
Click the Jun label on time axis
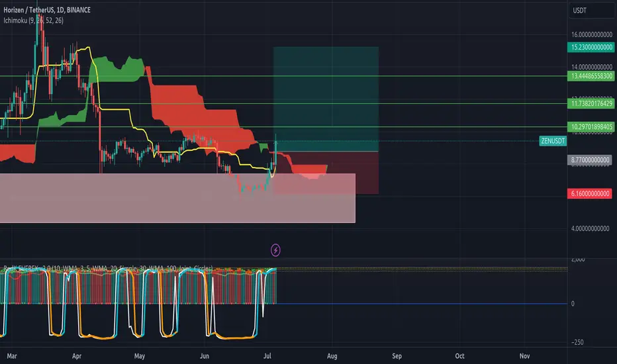(204, 356)
